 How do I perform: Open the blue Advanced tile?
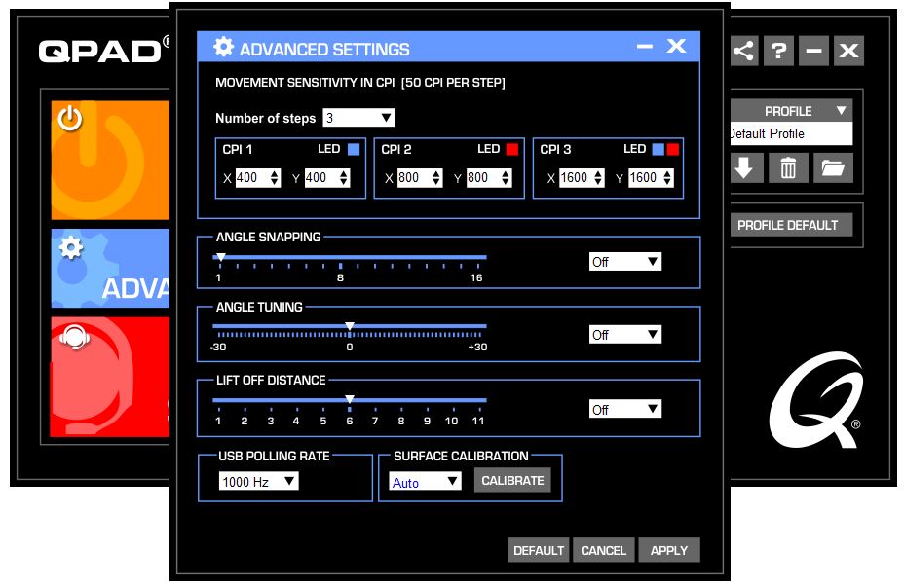109,269
